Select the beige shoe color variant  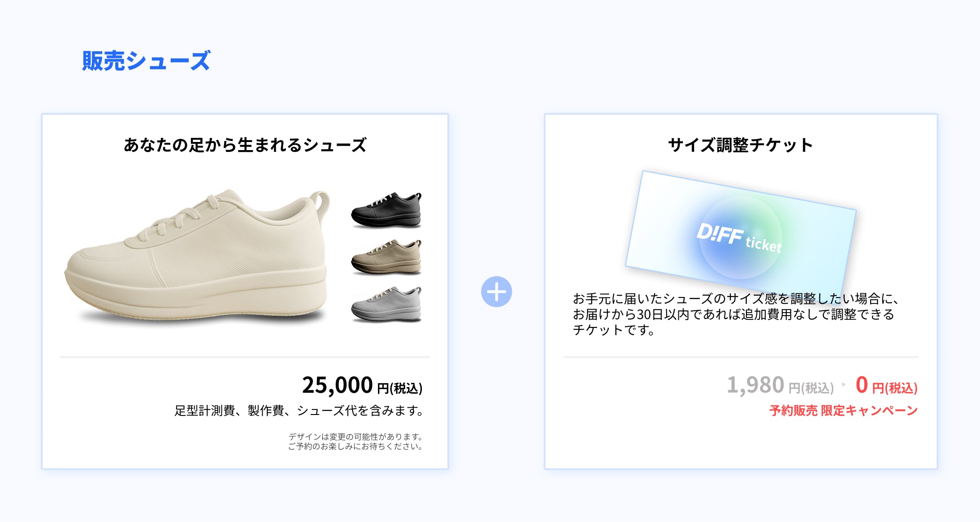coord(386,257)
